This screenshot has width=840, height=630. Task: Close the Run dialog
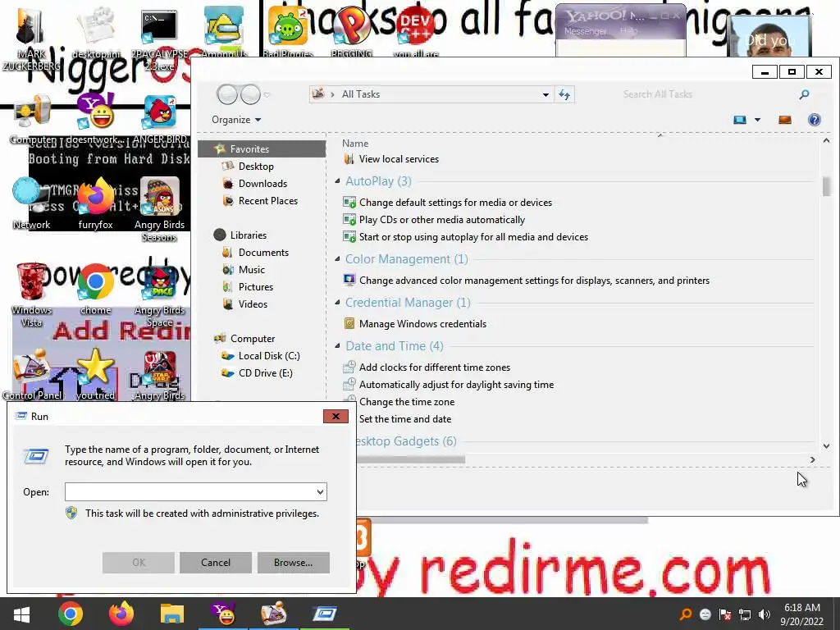click(x=336, y=416)
